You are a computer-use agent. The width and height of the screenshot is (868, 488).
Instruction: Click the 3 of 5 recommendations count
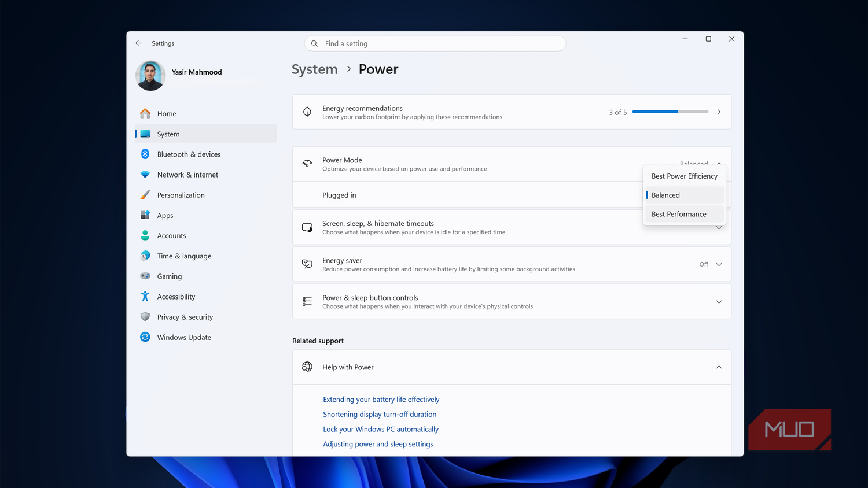pyautogui.click(x=617, y=112)
